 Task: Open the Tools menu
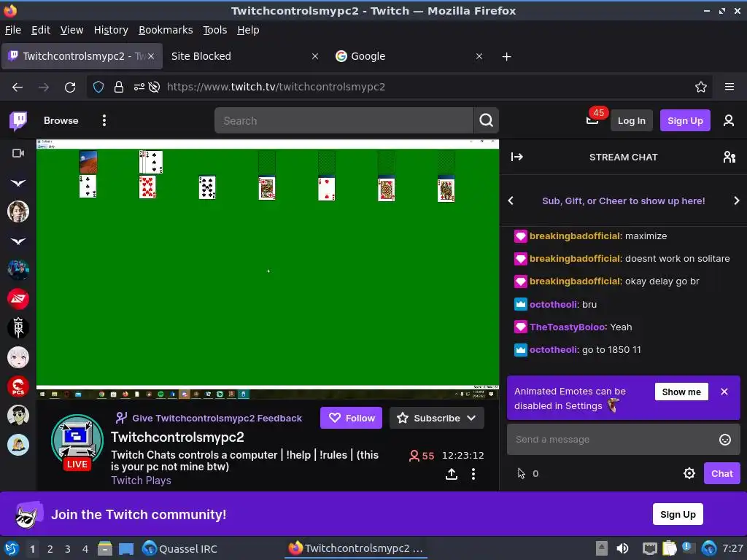pyautogui.click(x=215, y=30)
